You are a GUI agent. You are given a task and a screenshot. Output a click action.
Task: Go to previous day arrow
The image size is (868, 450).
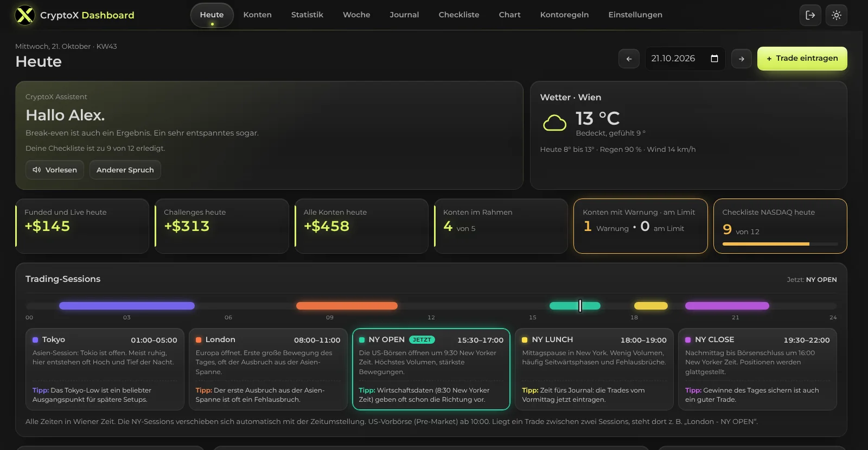(629, 59)
